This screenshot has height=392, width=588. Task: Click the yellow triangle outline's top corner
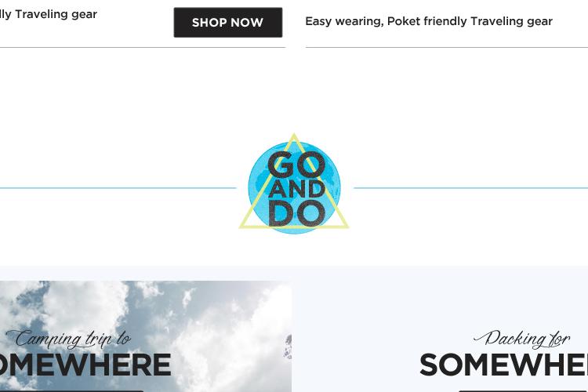(294, 136)
